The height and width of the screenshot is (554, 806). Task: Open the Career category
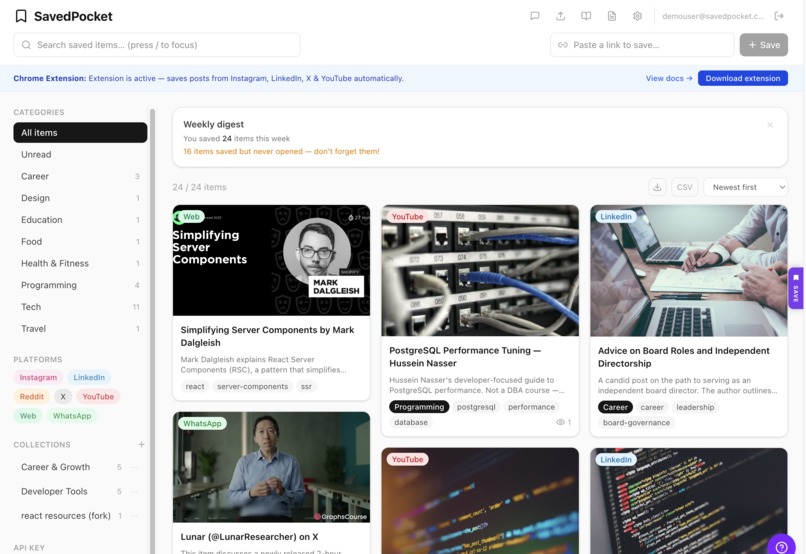(80, 176)
